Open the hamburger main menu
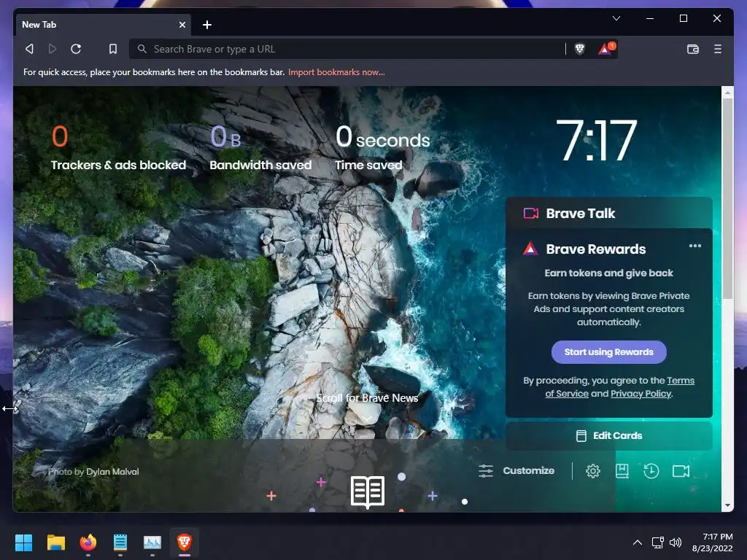The width and height of the screenshot is (747, 560). pyautogui.click(x=718, y=49)
